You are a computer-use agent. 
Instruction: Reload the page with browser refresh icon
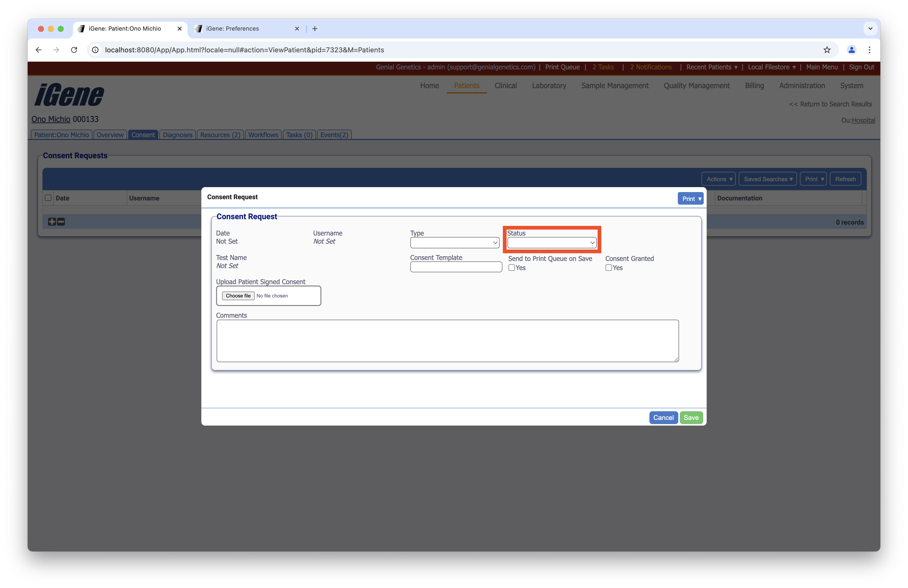click(74, 50)
